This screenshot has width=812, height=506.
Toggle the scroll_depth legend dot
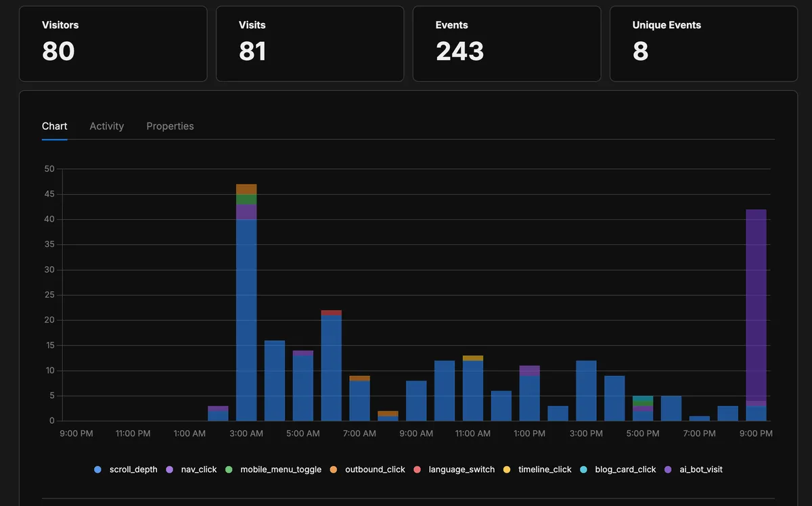[x=97, y=469]
